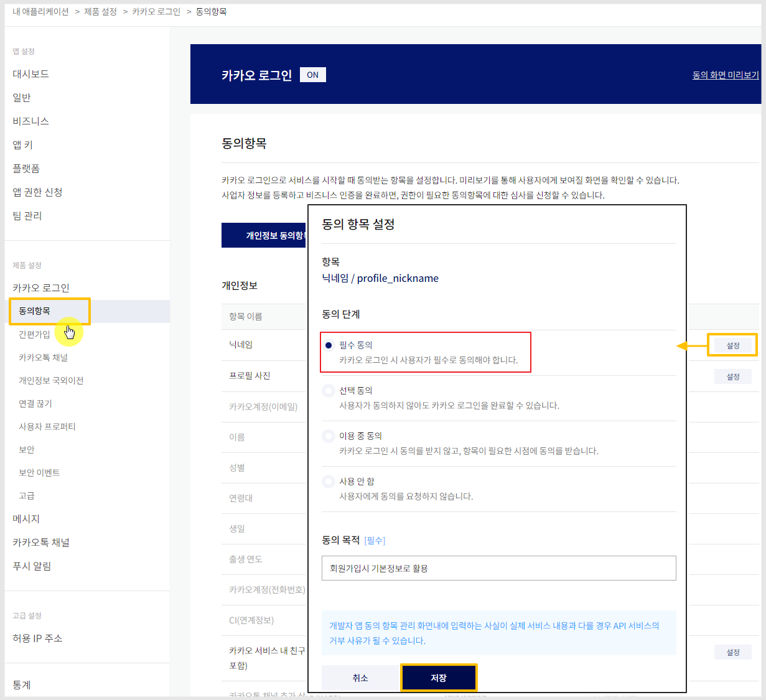Open 일반 in the sidebar

(22, 98)
